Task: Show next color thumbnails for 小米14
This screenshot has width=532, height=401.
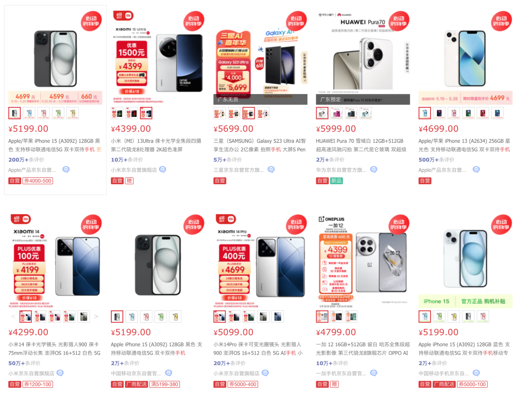Action: tap(97, 317)
